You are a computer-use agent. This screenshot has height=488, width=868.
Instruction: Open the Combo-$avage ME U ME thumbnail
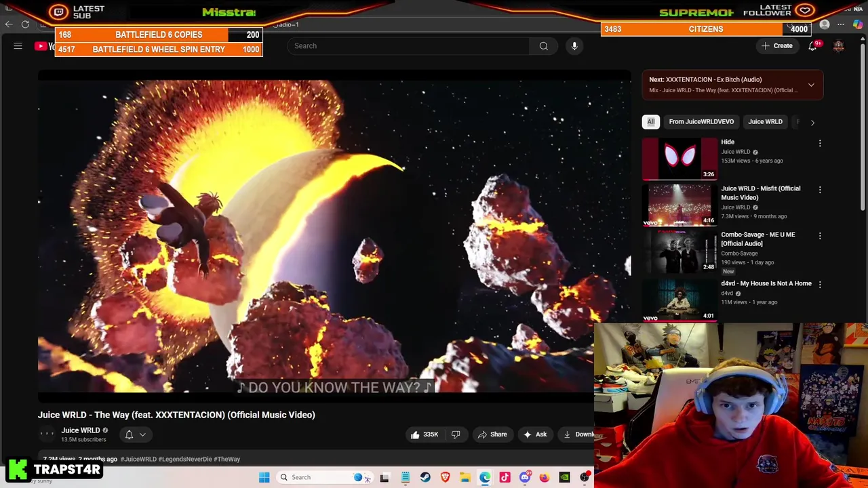[679, 251]
